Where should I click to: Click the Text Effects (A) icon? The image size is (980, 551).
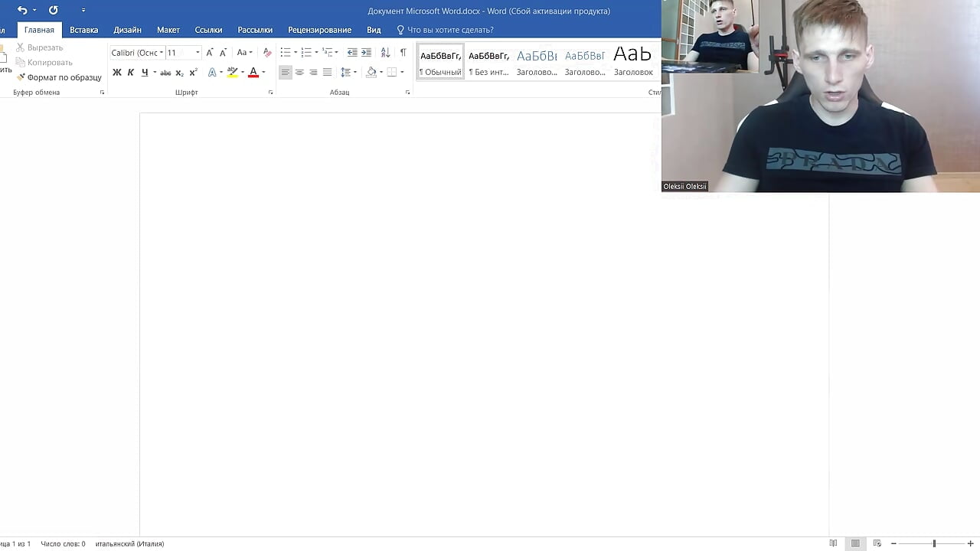[212, 73]
